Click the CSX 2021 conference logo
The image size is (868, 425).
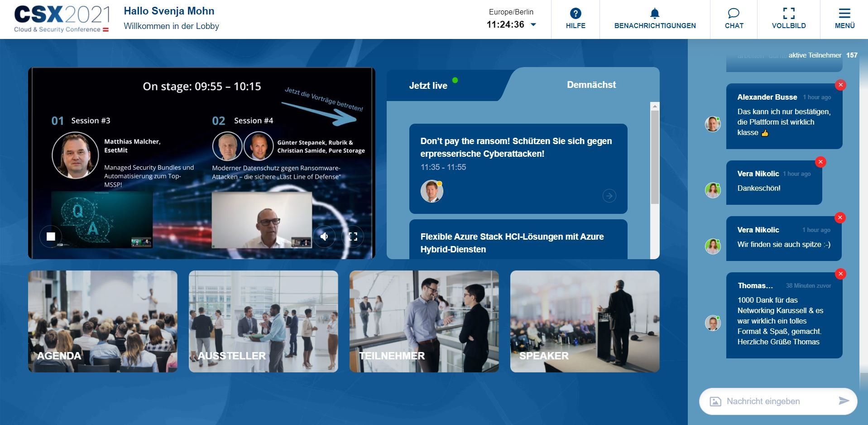coord(62,19)
